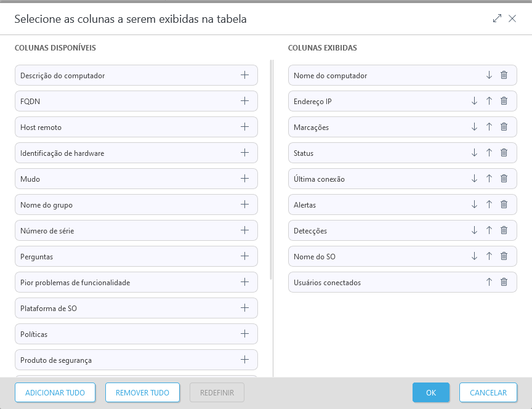Screen dimensions: 532x409
Task: Add the Nome do grupo column
Action: [244, 204]
